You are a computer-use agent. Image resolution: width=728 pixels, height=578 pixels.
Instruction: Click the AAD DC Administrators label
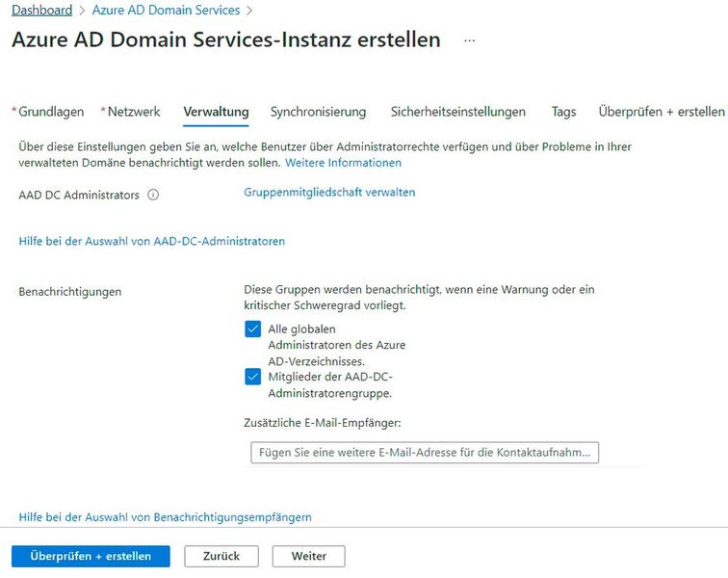coord(79,196)
